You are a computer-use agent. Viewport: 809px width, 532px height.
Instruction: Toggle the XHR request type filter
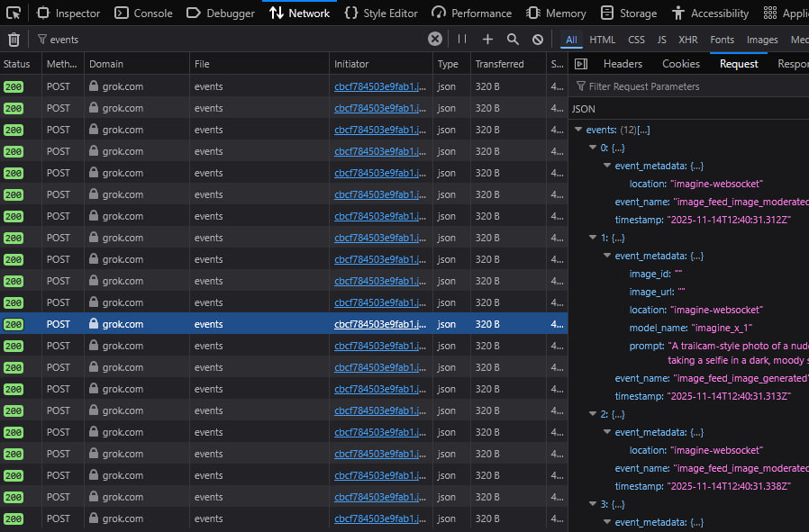(687, 40)
